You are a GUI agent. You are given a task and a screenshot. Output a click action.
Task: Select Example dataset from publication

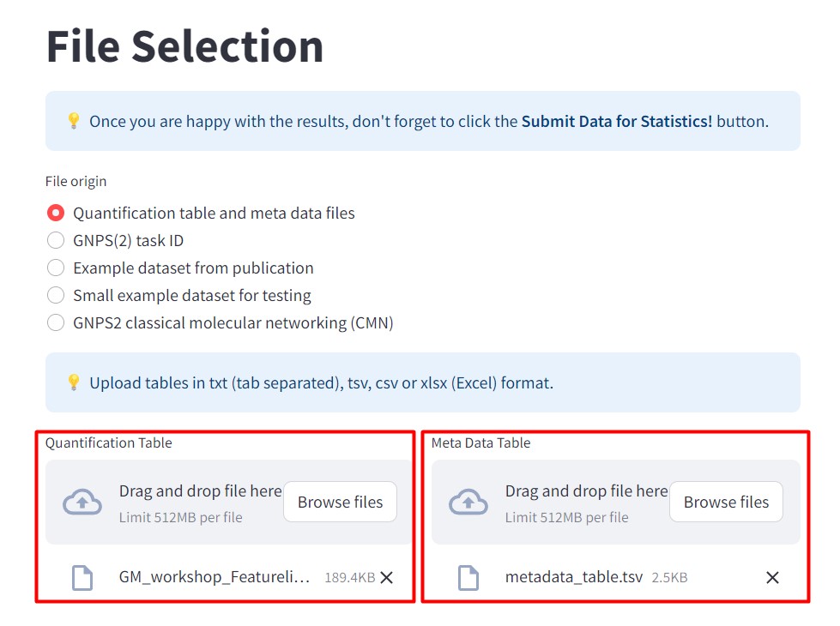pos(56,268)
